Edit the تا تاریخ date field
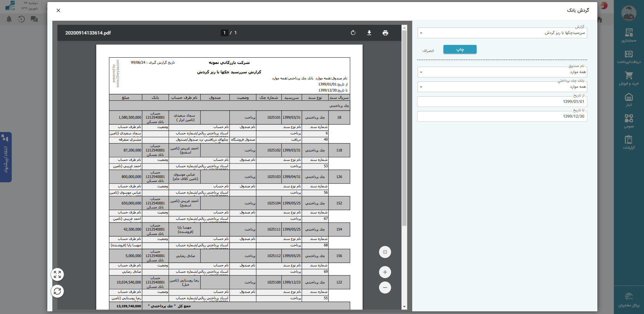The height and width of the screenshot is (314, 644). pyautogui.click(x=502, y=116)
